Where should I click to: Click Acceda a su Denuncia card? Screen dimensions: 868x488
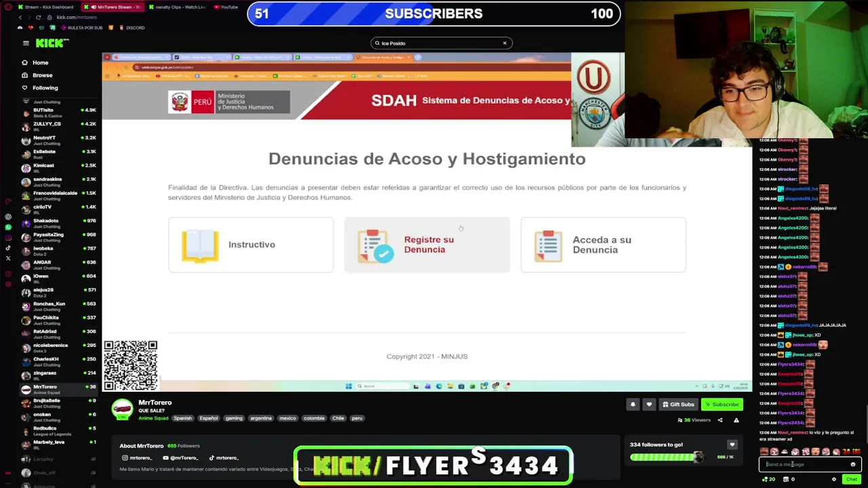603,245
